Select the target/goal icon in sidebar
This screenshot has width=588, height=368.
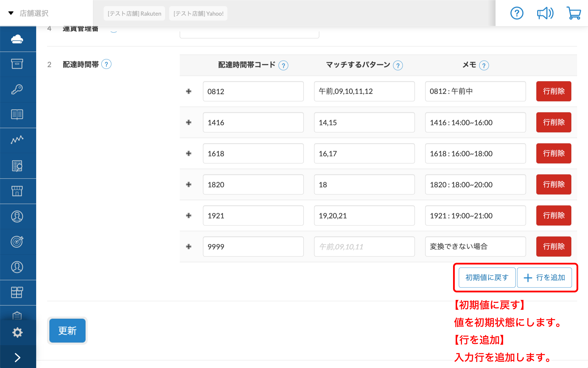(18, 241)
